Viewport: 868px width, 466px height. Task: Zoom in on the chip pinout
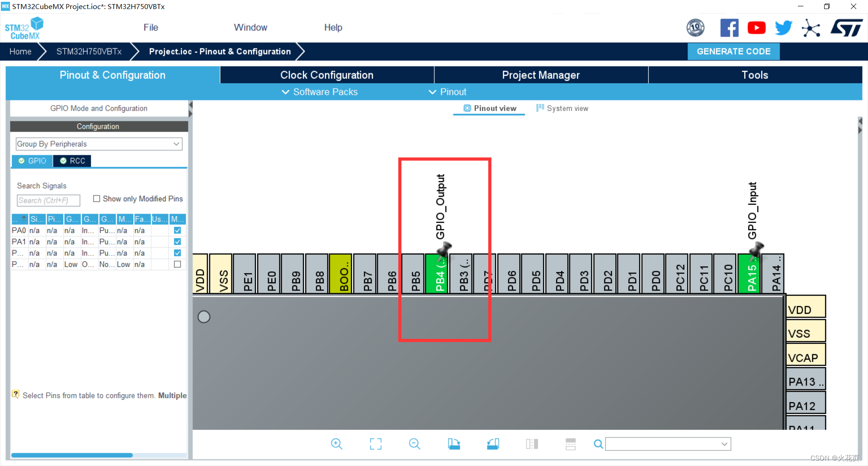tap(336, 444)
